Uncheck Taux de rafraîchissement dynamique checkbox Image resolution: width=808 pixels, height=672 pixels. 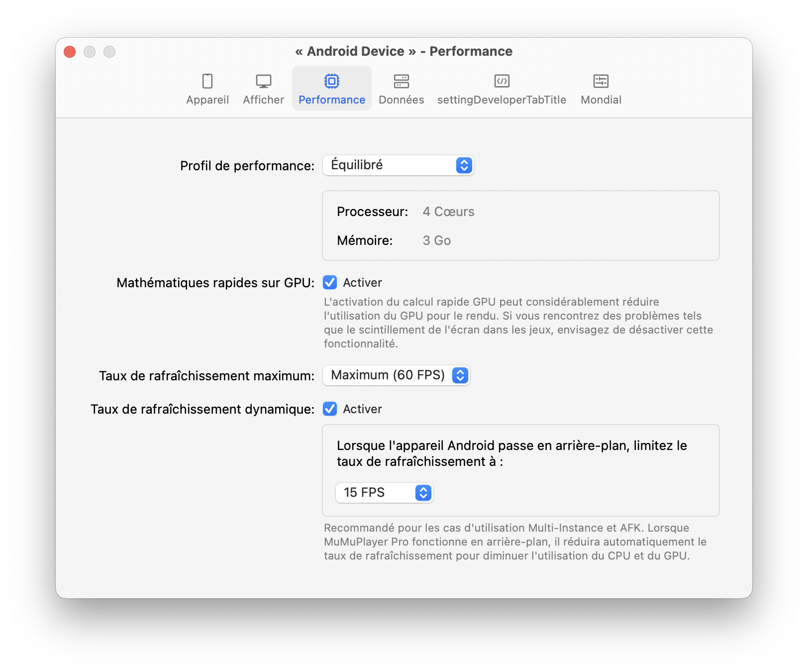click(x=330, y=409)
